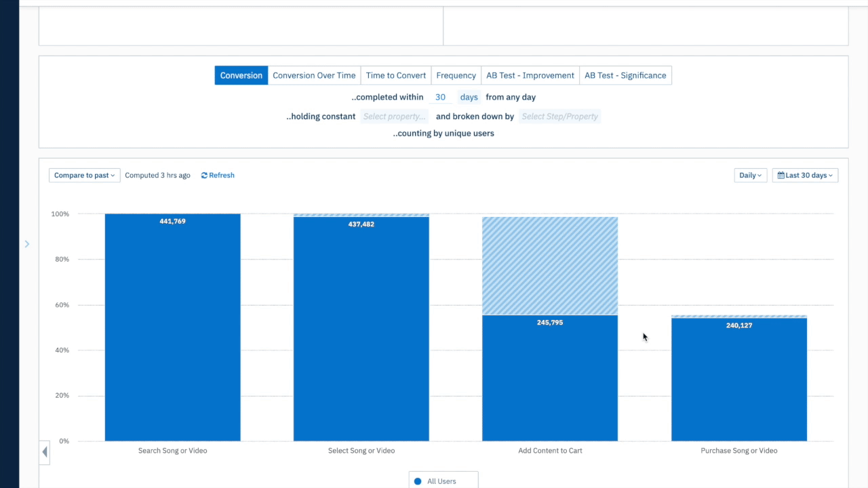Click the days unit selector

click(469, 97)
